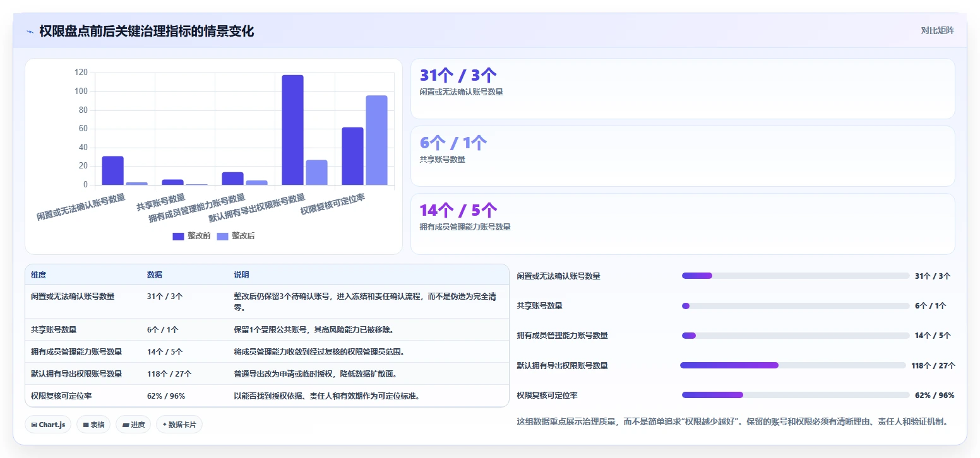Click the 默认拥有导出权限账号数量 progress bar
Image resolution: width=980 pixels, height=458 pixels.
793,365
